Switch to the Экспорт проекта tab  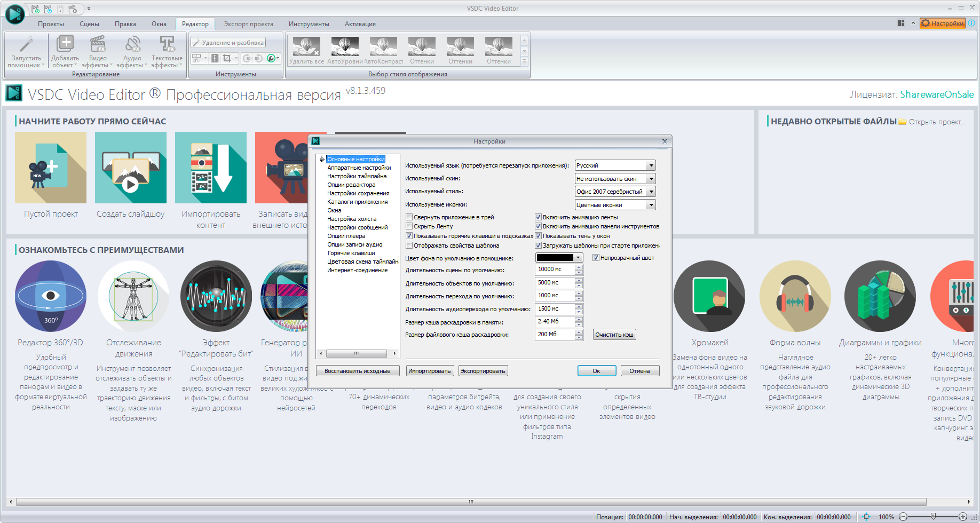(x=248, y=24)
